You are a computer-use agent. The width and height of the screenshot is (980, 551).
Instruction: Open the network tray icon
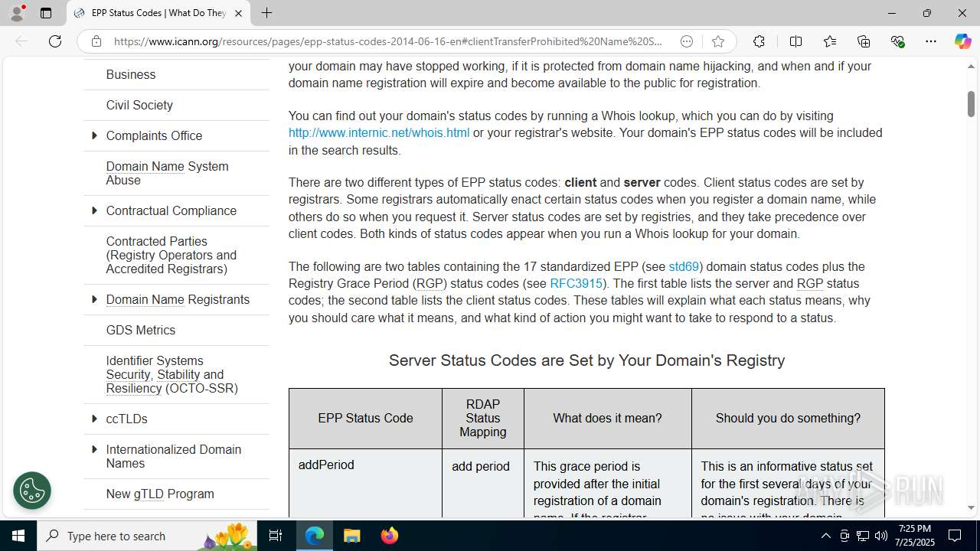(863, 536)
